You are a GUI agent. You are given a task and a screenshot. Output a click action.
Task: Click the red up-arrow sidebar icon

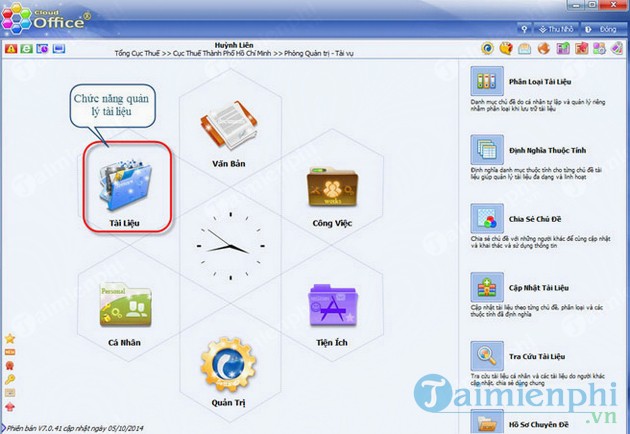10,406
